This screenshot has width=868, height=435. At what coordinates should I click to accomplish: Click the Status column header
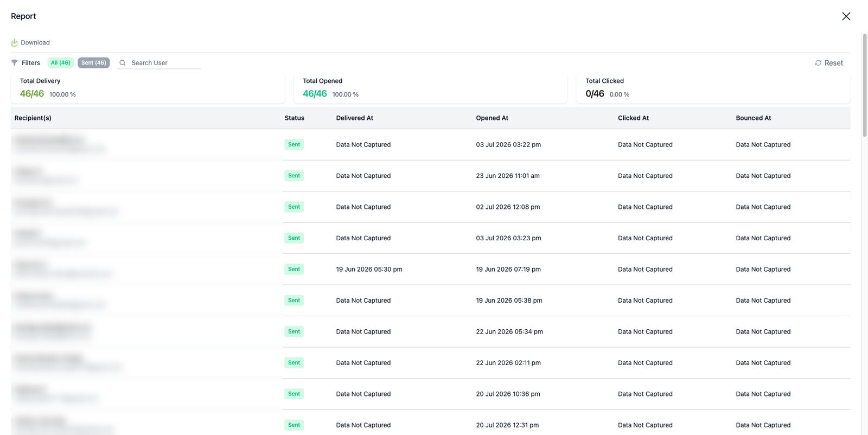coord(295,118)
